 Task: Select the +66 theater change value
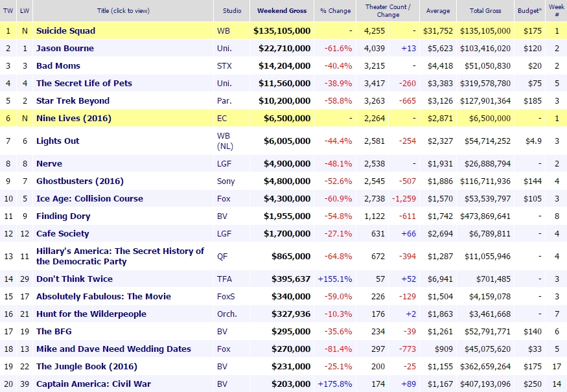pyautogui.click(x=408, y=234)
